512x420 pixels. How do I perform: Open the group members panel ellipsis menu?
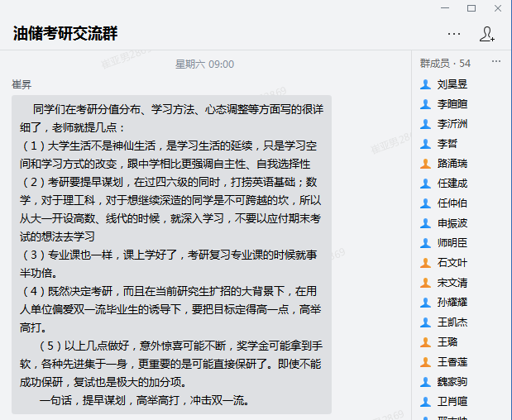[x=496, y=62]
